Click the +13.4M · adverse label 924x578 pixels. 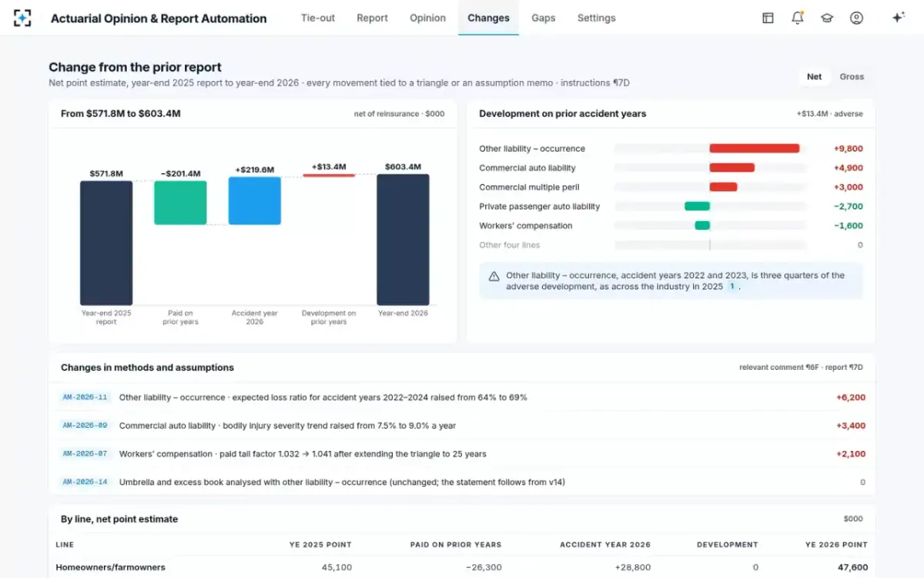click(x=829, y=114)
